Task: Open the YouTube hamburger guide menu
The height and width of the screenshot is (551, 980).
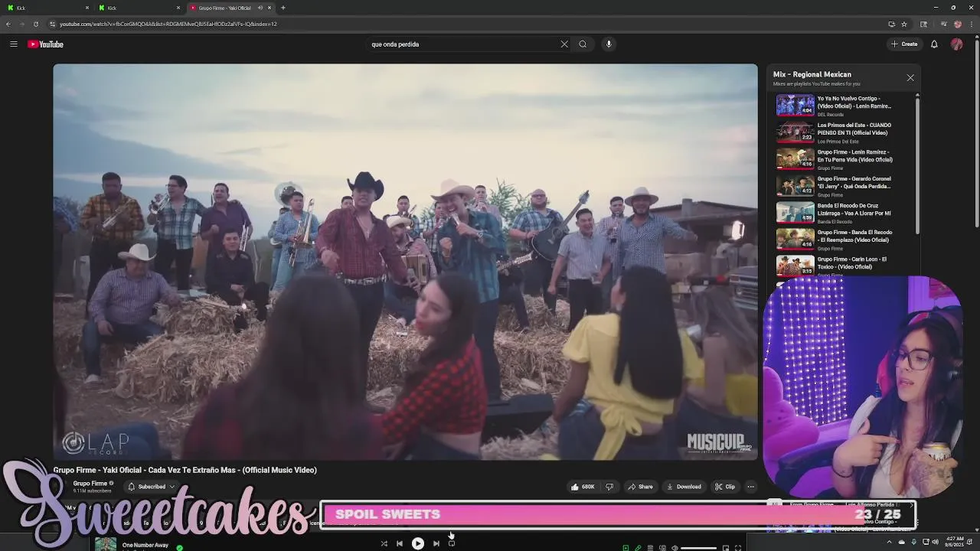Action: coord(13,44)
